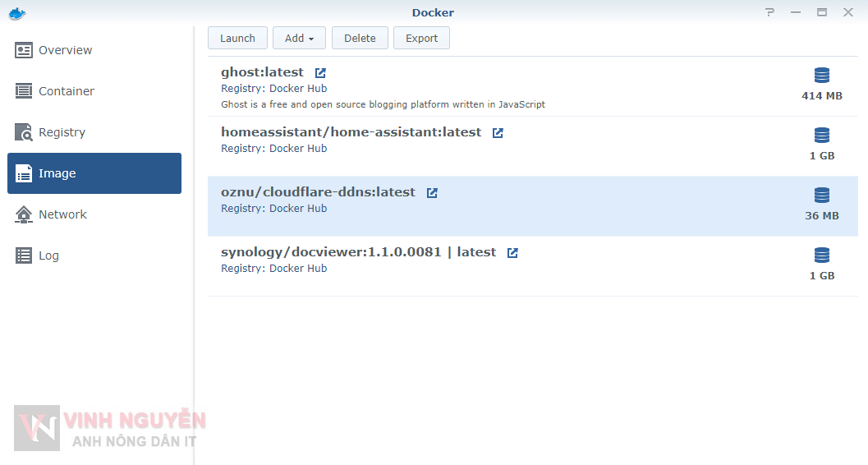Go to the Registry menu item
The height and width of the screenshot is (465, 868).
(x=94, y=132)
